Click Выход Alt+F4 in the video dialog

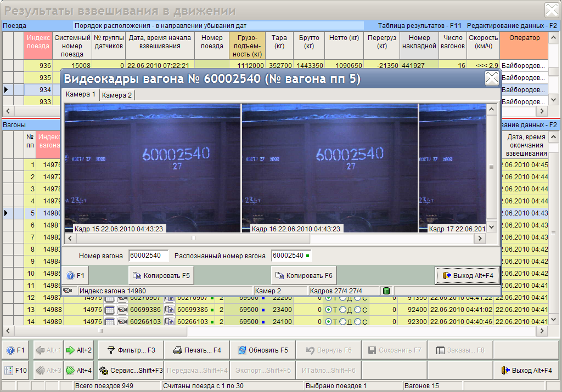pos(468,276)
